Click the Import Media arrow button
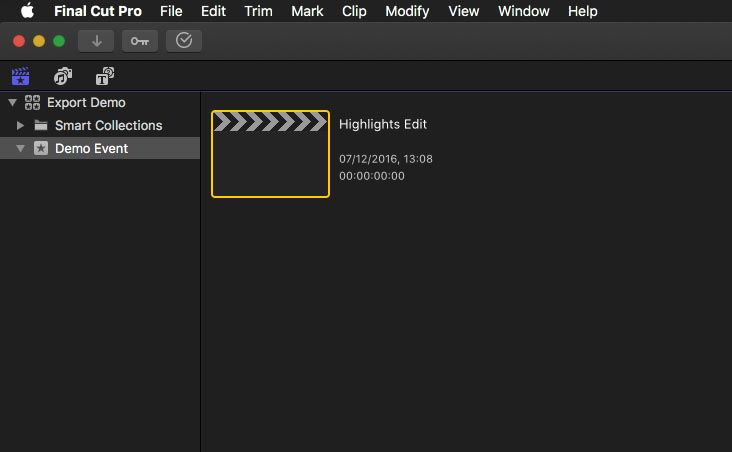The height and width of the screenshot is (452, 732). tap(96, 41)
